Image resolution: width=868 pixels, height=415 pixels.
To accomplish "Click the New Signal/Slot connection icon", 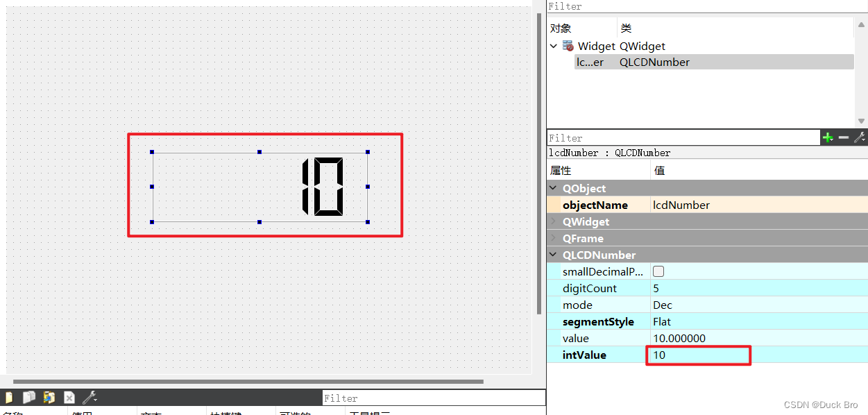I will 9,397.
